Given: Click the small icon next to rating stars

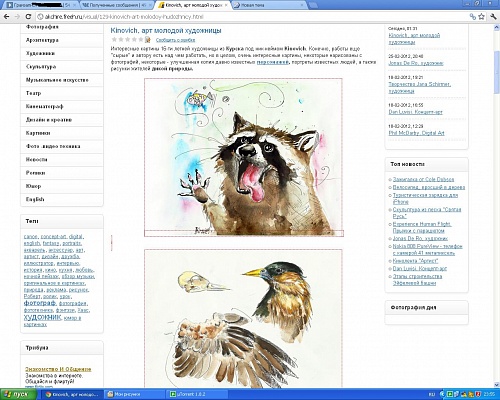Looking at the screenshot, I should click(x=148, y=40).
